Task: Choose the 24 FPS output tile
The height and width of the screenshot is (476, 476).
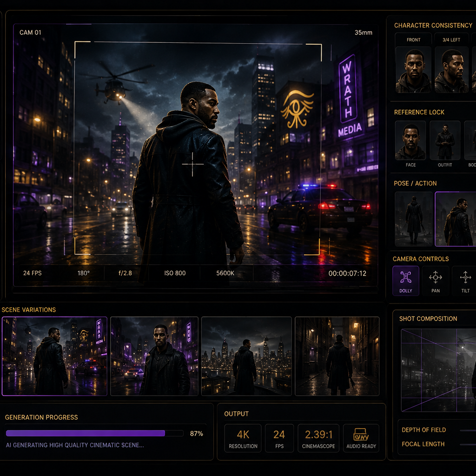Action: [279, 438]
